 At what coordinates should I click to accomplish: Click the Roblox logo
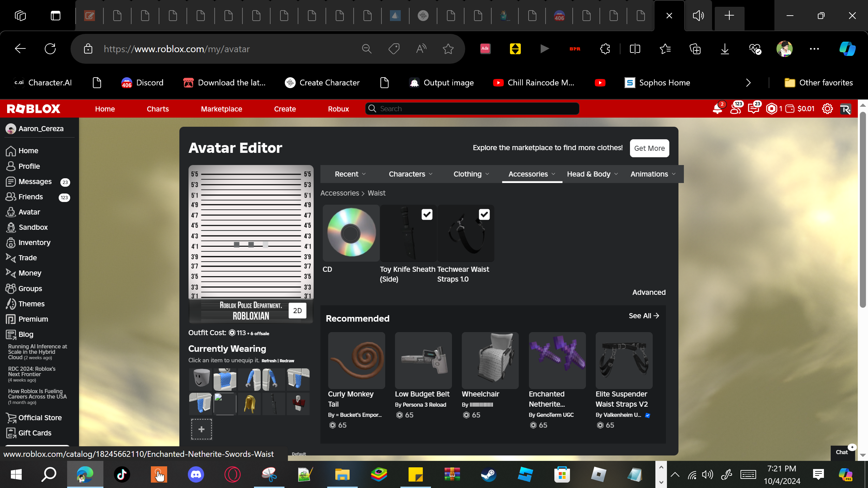(34, 109)
